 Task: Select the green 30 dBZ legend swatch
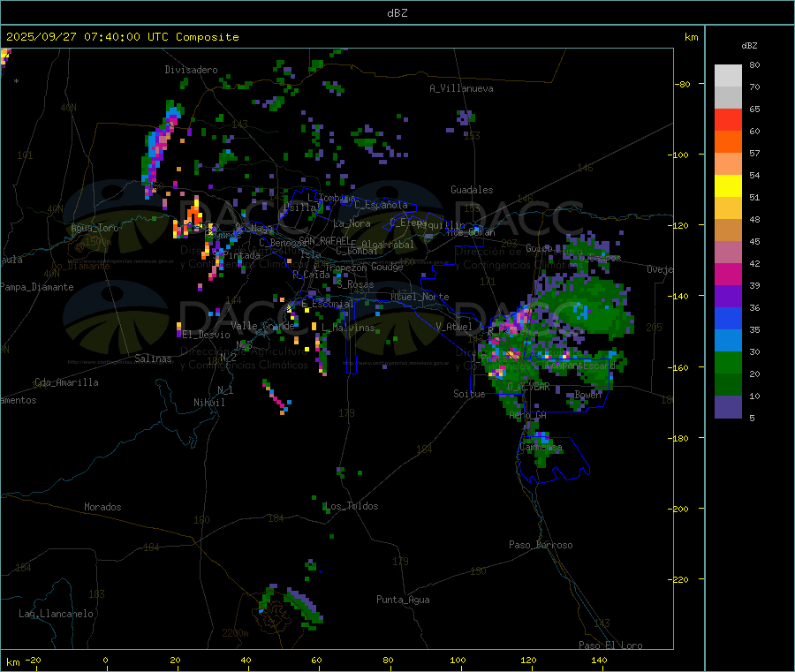[728, 362]
